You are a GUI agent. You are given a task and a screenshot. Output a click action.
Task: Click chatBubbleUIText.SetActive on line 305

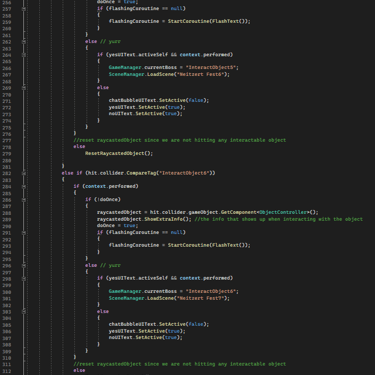[x=147, y=324]
